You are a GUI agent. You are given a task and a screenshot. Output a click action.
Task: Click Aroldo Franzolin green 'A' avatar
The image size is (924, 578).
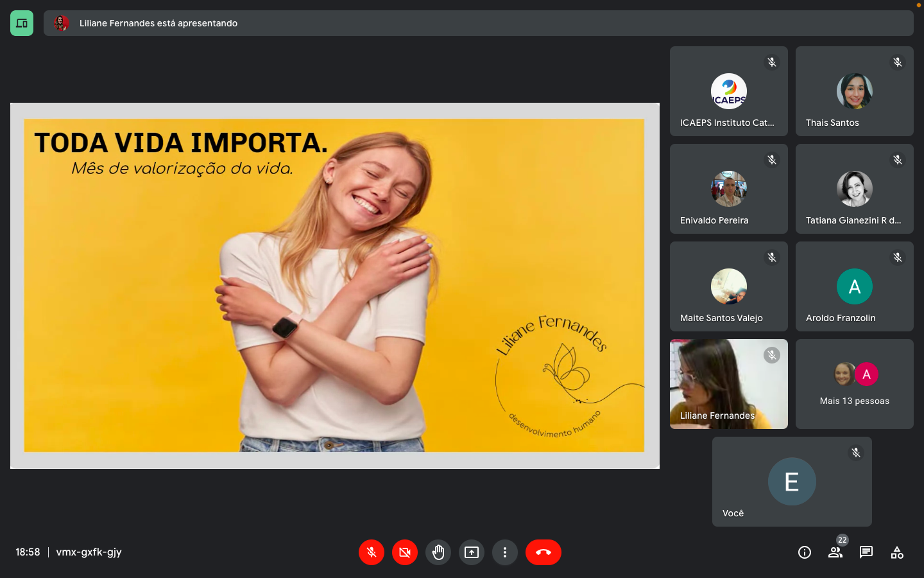[x=855, y=286]
